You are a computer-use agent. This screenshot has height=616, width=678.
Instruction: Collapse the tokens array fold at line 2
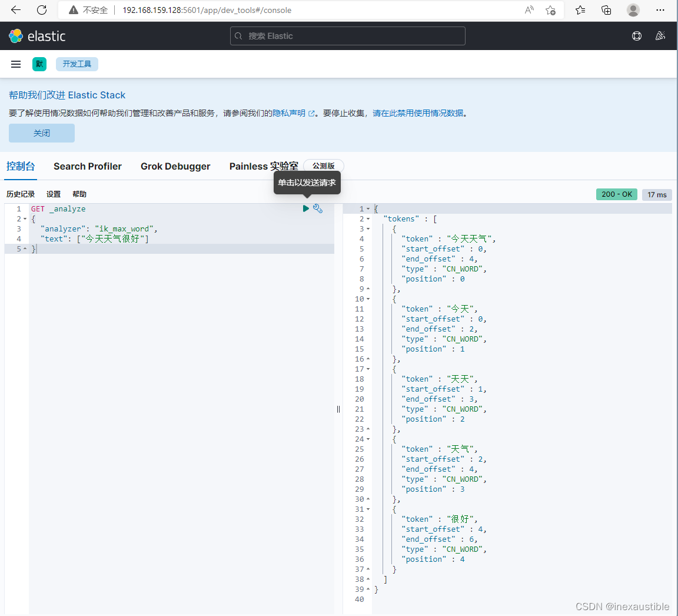[x=368, y=219]
